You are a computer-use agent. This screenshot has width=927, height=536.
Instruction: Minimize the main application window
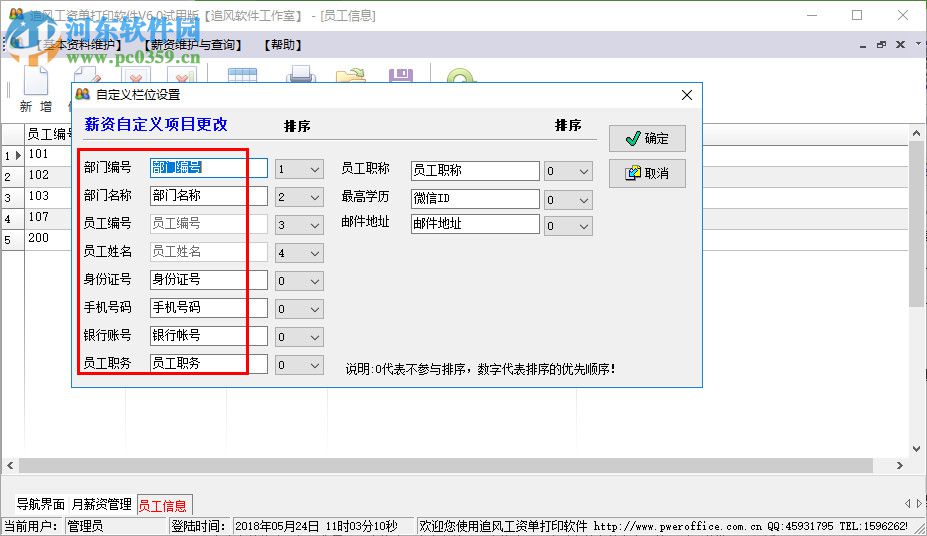[812, 15]
